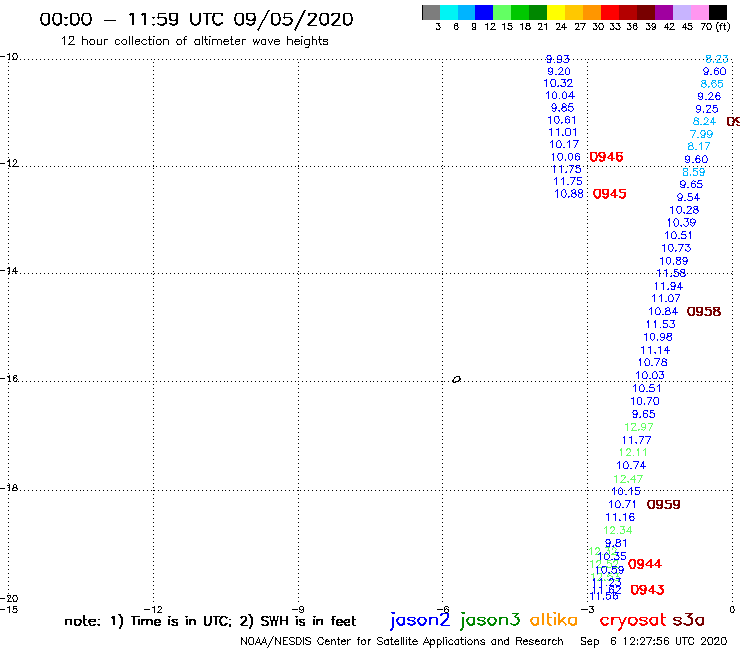The image size is (740, 650).
Task: Click the light blue wave height value 7.99
Action: (x=701, y=134)
